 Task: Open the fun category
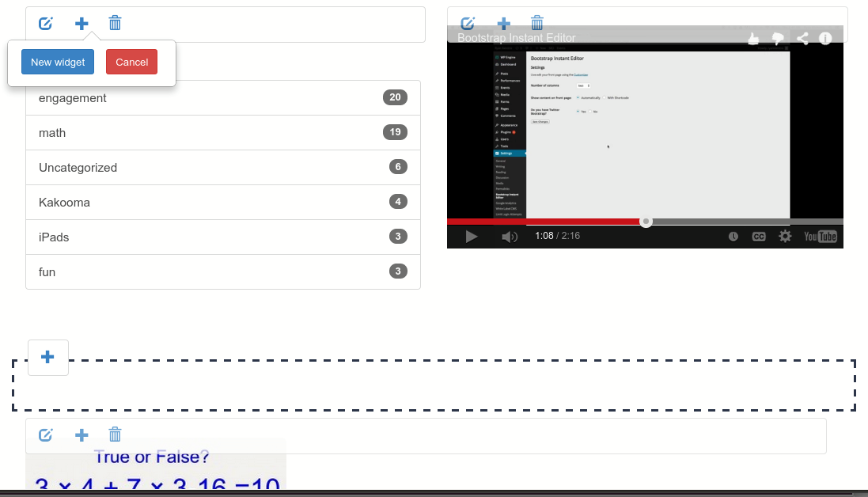[223, 271]
